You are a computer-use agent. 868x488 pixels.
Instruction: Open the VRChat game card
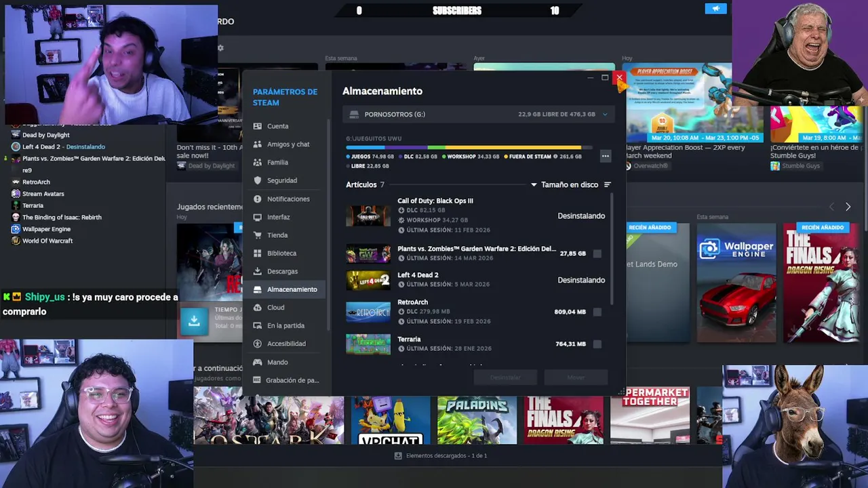pos(391,420)
